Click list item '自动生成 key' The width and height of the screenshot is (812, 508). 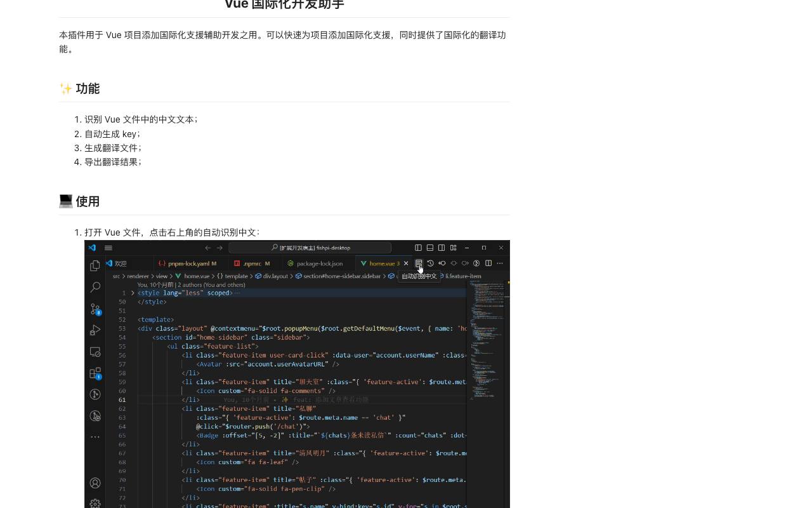tap(112, 134)
